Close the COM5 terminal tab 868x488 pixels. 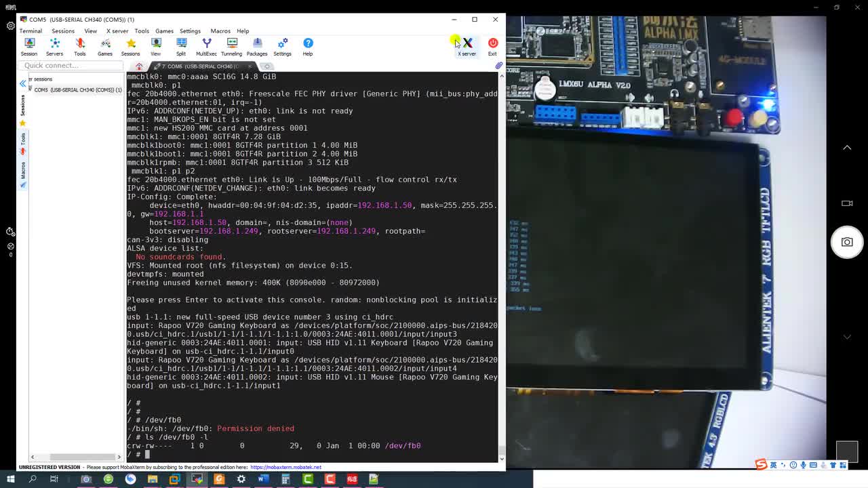click(x=250, y=66)
